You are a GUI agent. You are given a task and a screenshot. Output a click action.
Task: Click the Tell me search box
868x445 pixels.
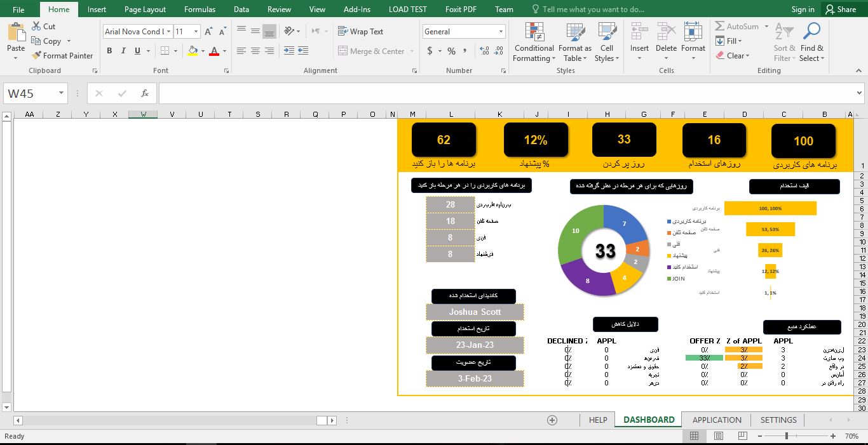(x=588, y=10)
